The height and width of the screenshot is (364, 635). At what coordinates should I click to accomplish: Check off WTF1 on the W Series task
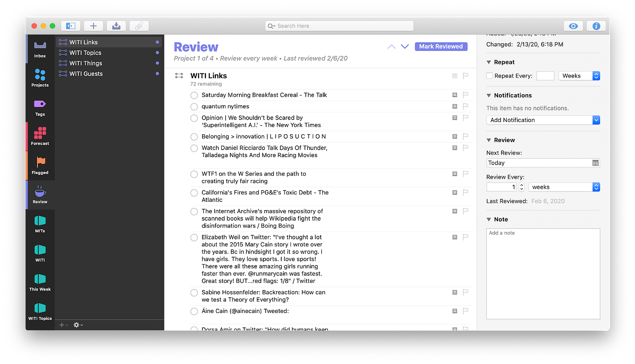point(194,174)
